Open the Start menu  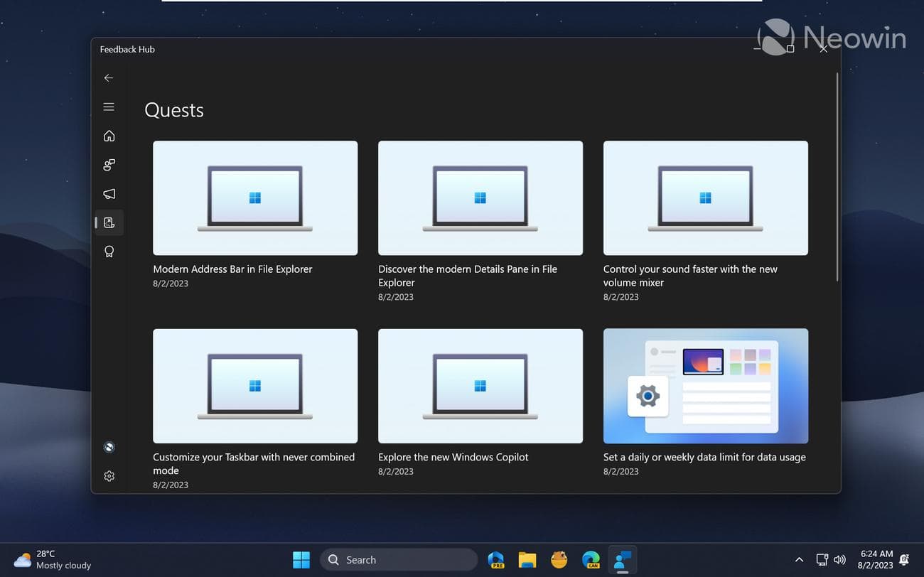(301, 559)
